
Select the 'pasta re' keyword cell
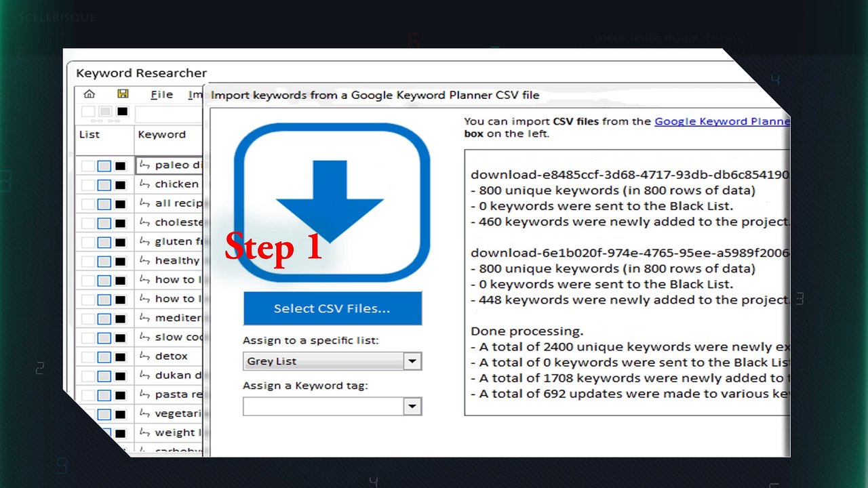point(170,394)
